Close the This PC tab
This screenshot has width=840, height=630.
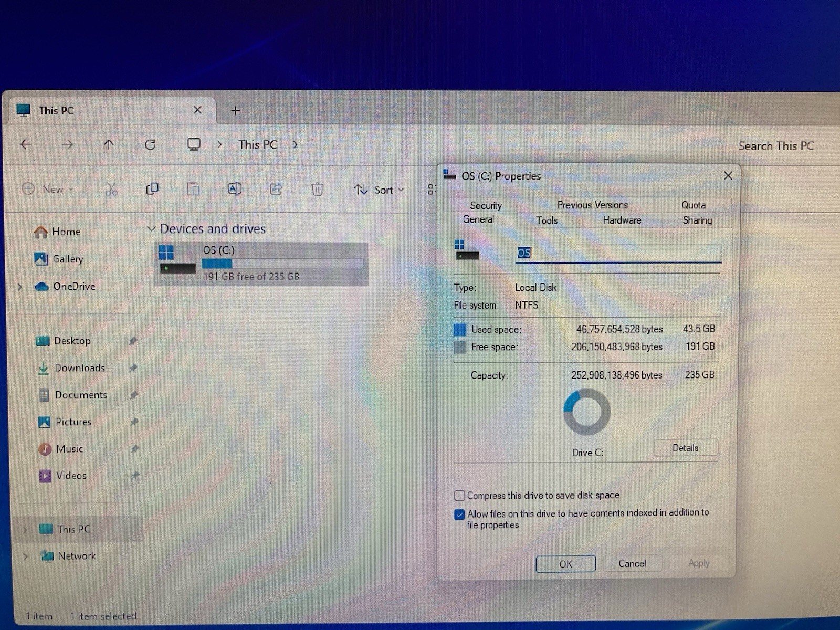tap(197, 110)
